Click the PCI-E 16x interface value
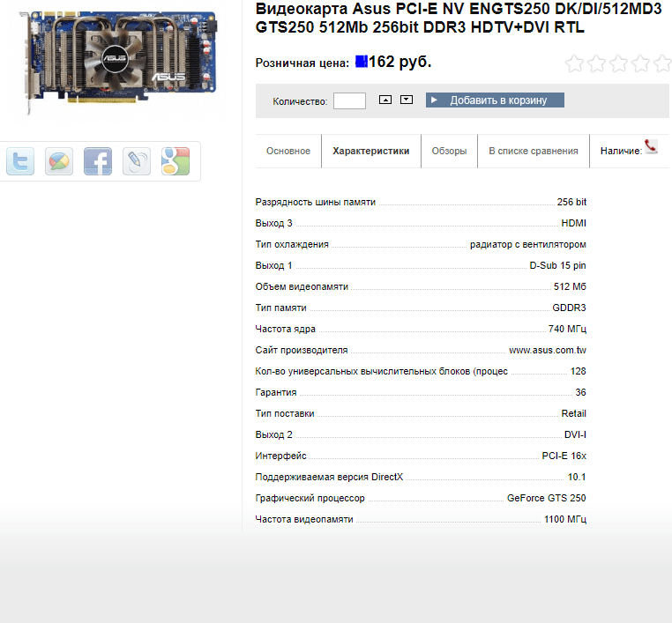 [564, 456]
